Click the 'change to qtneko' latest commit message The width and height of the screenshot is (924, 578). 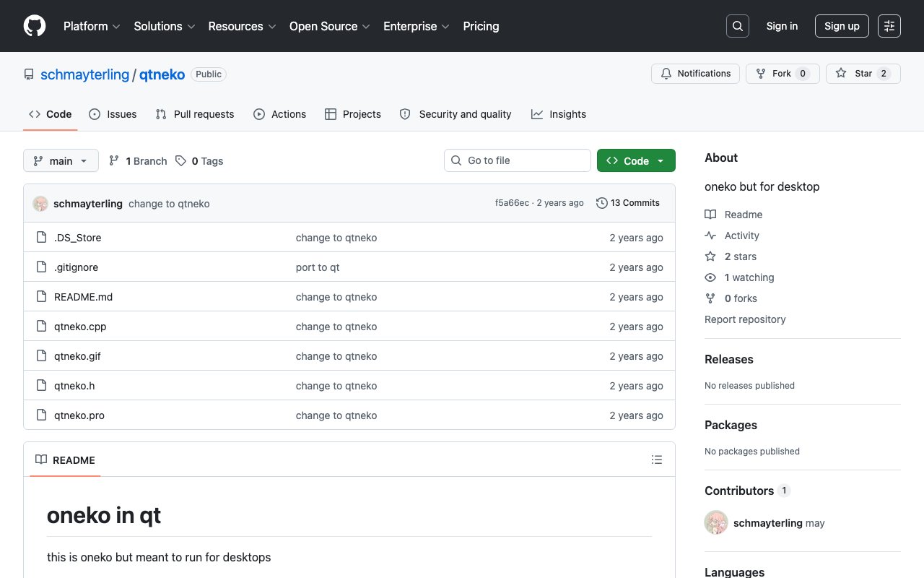(x=169, y=204)
